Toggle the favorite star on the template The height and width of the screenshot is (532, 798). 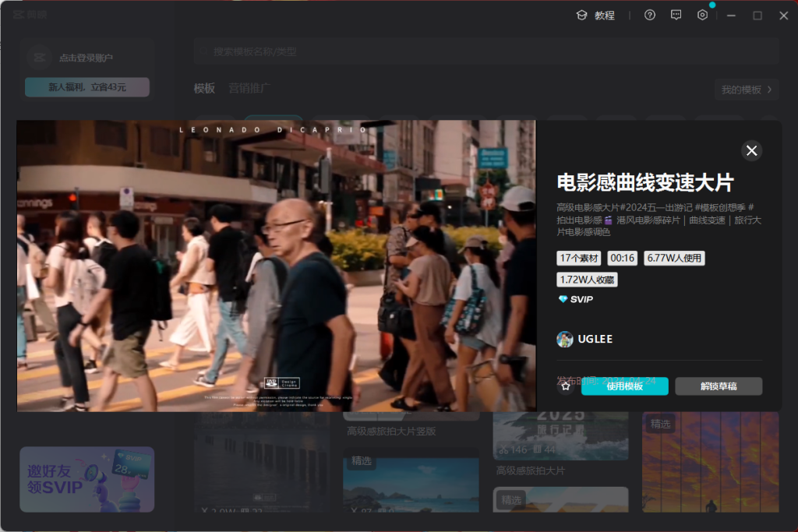[x=565, y=386]
